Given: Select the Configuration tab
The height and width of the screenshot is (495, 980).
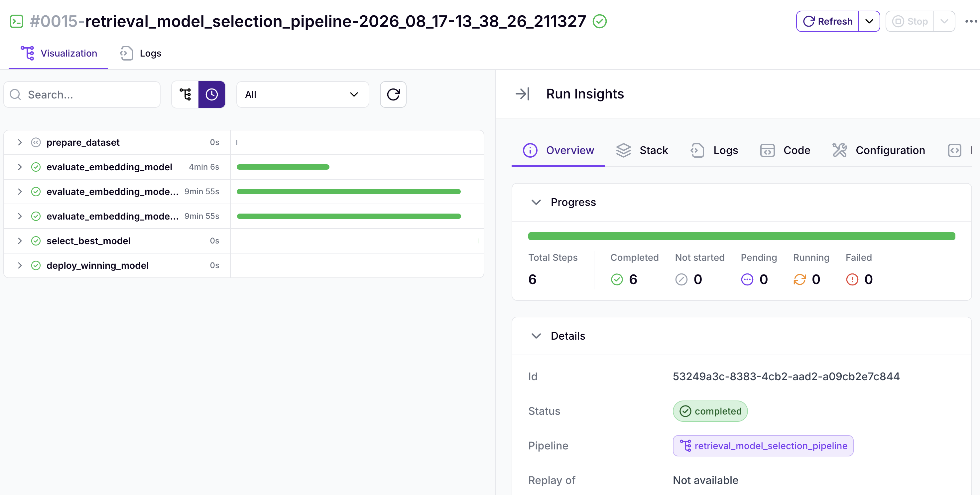Looking at the screenshot, I should click(x=878, y=150).
